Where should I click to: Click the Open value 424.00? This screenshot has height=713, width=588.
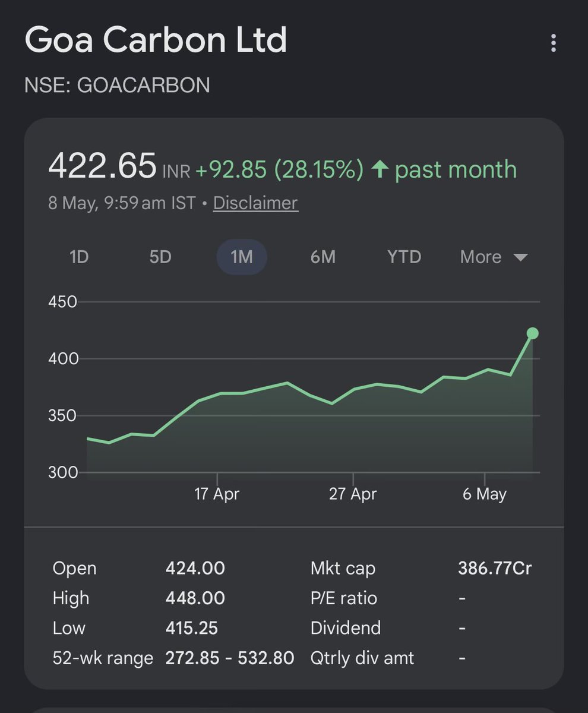pyautogui.click(x=195, y=569)
